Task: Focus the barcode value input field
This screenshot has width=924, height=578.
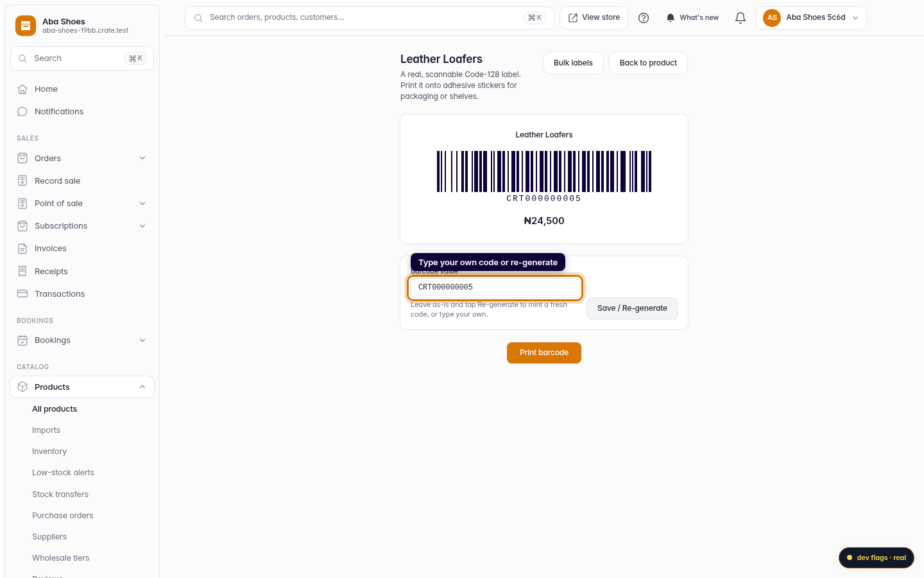Action: [x=495, y=287]
